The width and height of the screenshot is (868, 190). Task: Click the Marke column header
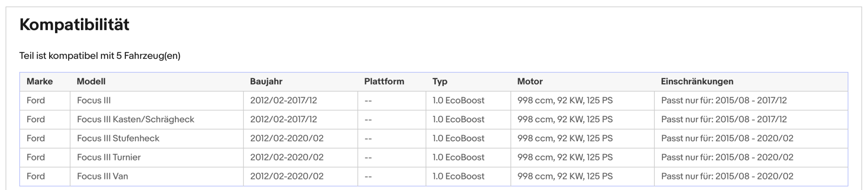pos(40,81)
